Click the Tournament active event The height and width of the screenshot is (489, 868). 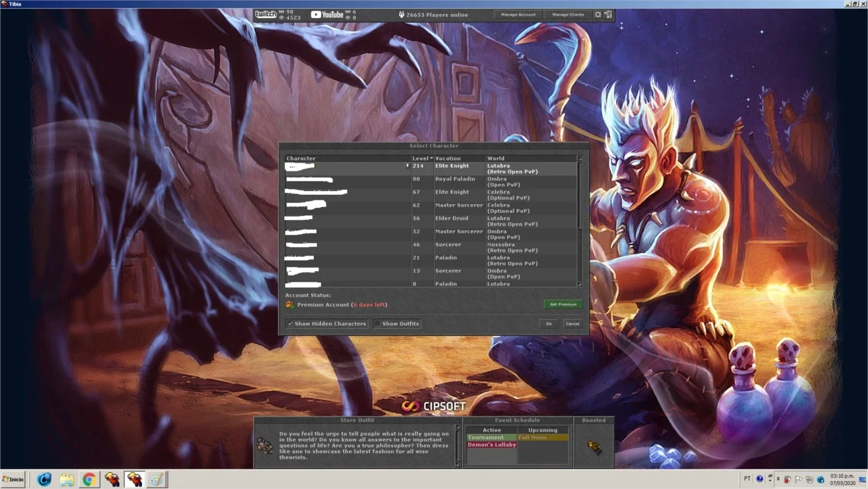[492, 437]
